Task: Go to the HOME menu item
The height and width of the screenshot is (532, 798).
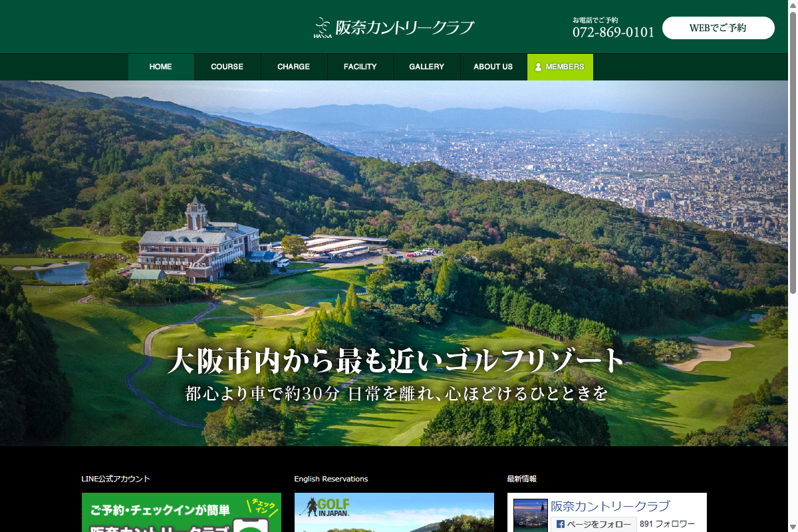Action: tap(161, 67)
